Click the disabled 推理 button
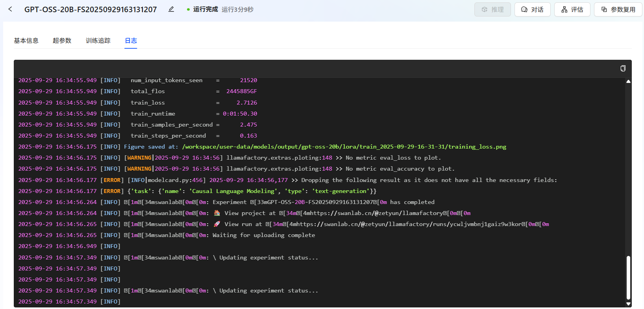Viewport: 644px width, 309px height. 492,9
